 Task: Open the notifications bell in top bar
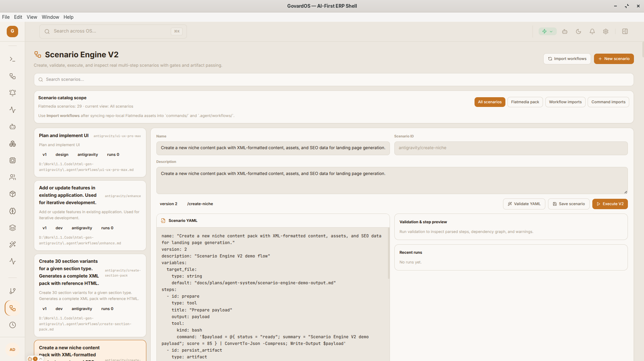click(x=592, y=32)
